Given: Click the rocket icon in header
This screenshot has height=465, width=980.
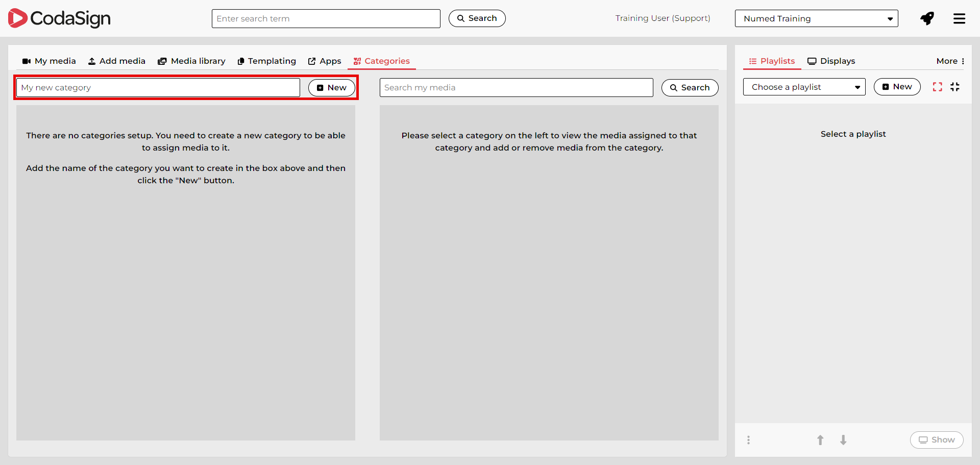Looking at the screenshot, I should tap(927, 18).
